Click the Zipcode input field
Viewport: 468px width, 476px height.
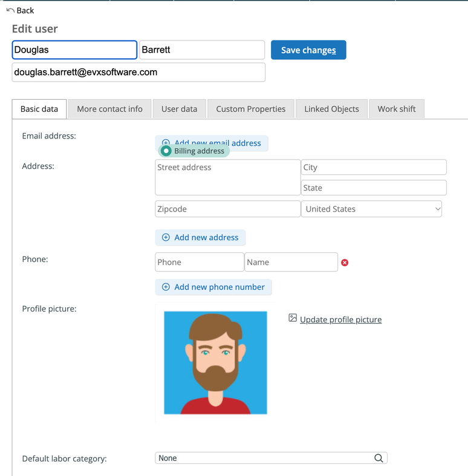coord(227,209)
